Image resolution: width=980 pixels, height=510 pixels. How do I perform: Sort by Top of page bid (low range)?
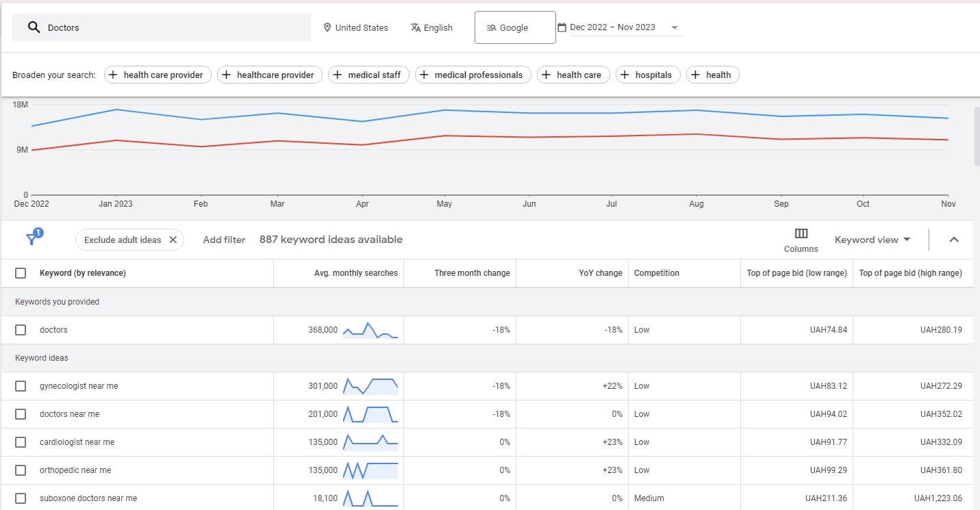pyautogui.click(x=797, y=273)
